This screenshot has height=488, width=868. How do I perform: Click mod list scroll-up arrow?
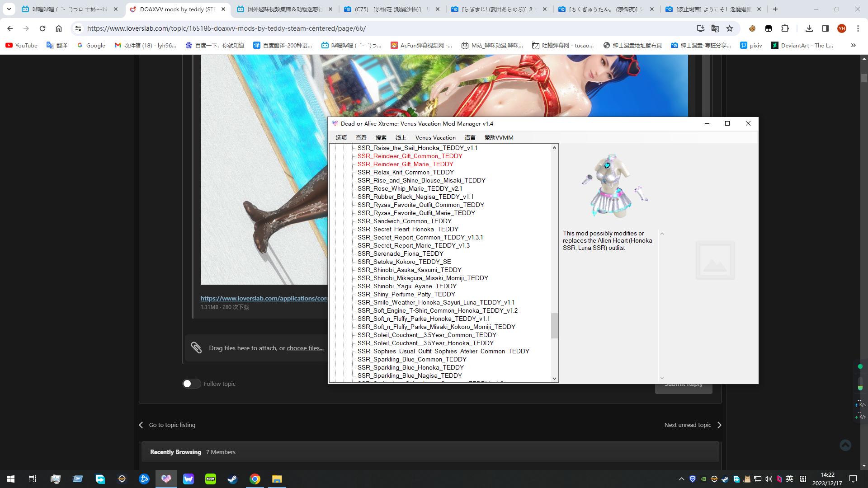554,148
